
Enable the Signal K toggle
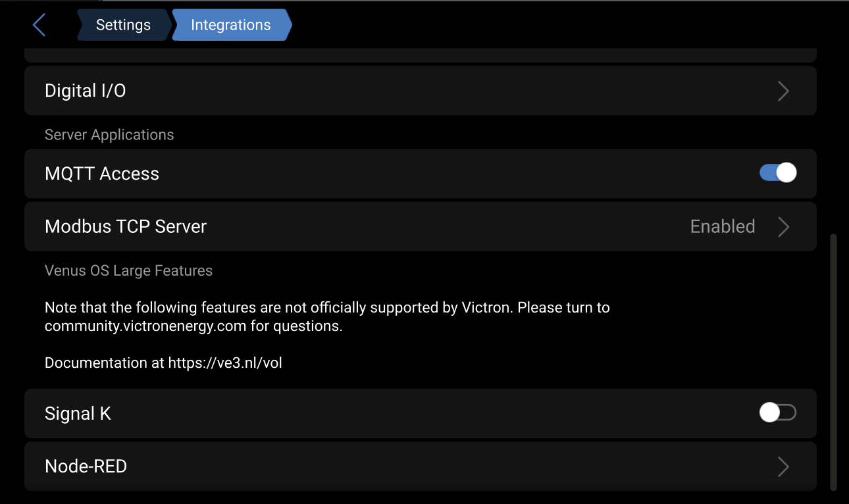point(778,413)
